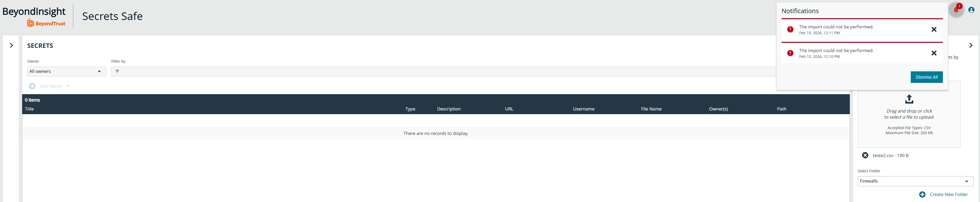Sort by the URL column header
Screen dimensions: 980x202
pos(509,109)
